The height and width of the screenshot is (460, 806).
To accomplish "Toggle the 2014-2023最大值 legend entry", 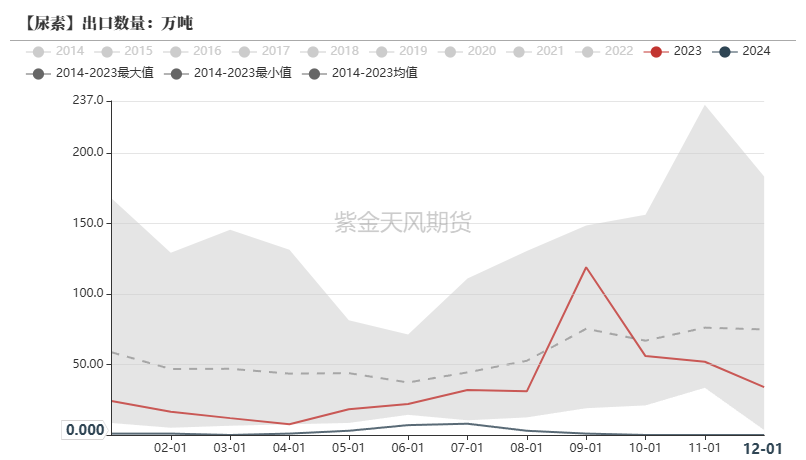I will [90, 73].
